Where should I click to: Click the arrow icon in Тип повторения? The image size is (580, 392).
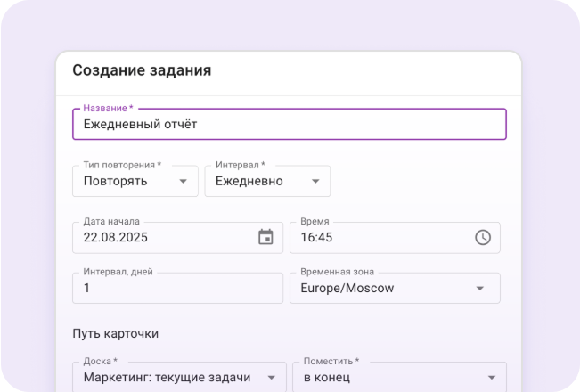coord(183,181)
